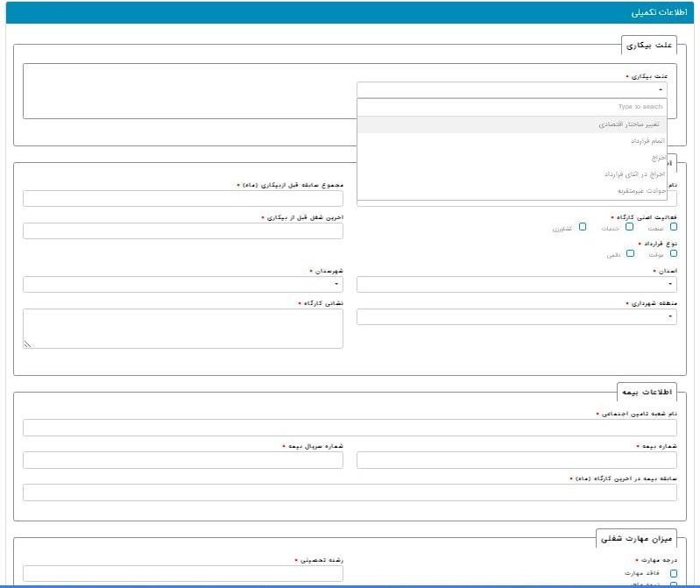Click the 'مجموع سابقه قبل از بیکاری' field
The width and height of the screenshot is (700, 588).
pyautogui.click(x=182, y=199)
